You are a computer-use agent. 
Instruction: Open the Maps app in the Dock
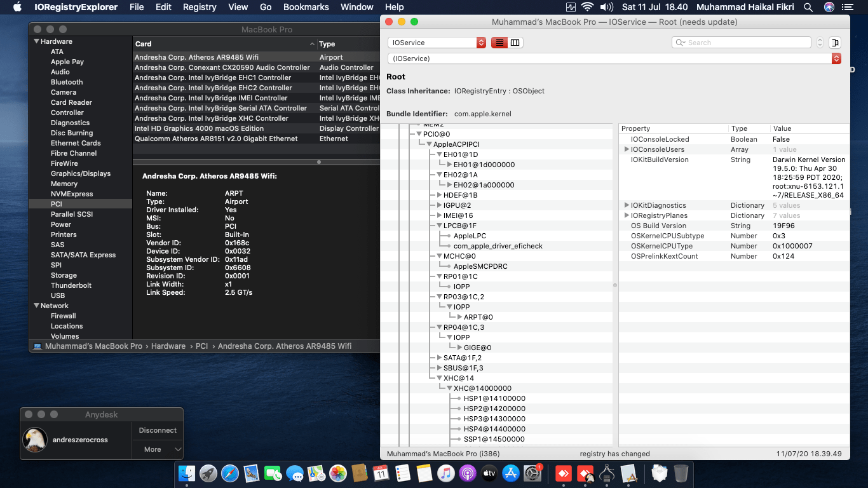pos(316,473)
